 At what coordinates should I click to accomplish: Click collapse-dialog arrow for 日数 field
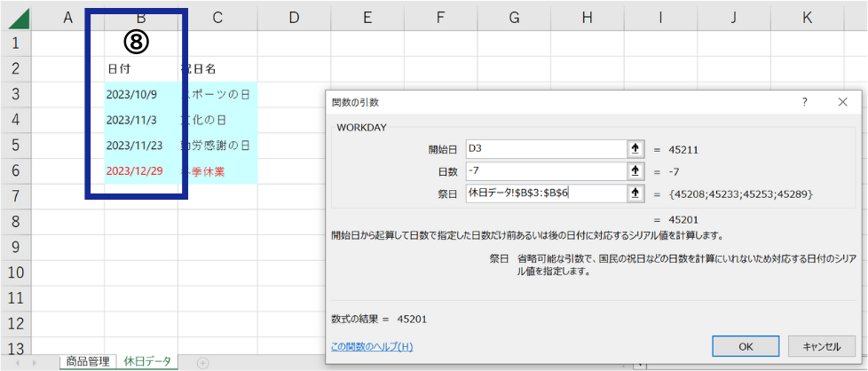(635, 171)
